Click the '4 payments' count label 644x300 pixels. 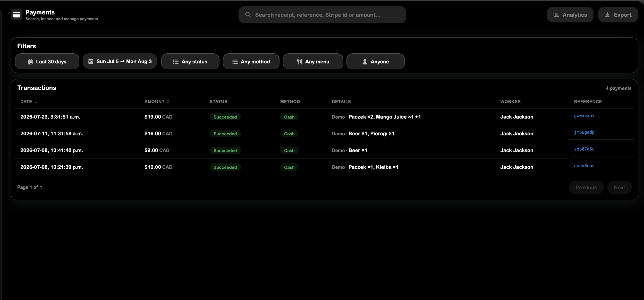pyautogui.click(x=618, y=88)
